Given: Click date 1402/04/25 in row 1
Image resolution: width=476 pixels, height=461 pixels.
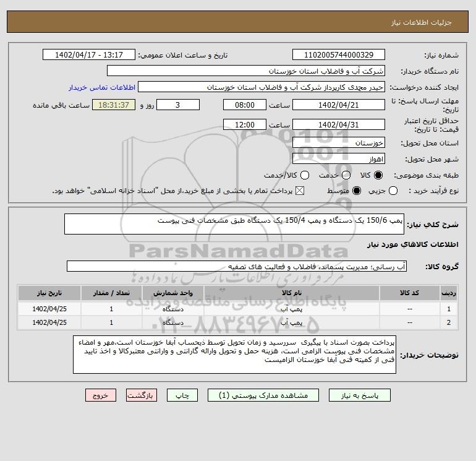Looking at the screenshot, I should coord(49,309).
